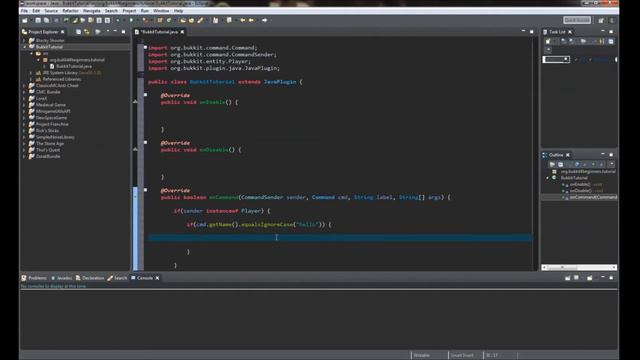Click the highlighted current editor line
640x360 pixels.
(341, 238)
